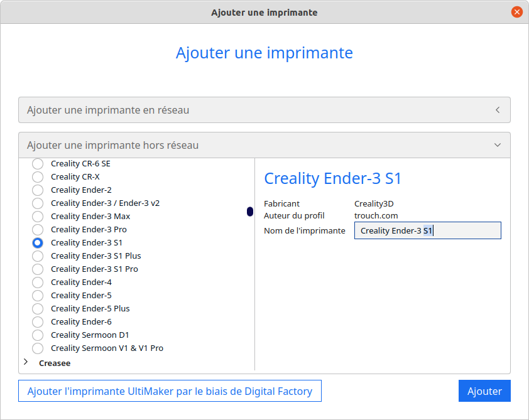This screenshot has width=529, height=420.
Task: Click the Nom de l'imprimante label
Action: click(305, 230)
